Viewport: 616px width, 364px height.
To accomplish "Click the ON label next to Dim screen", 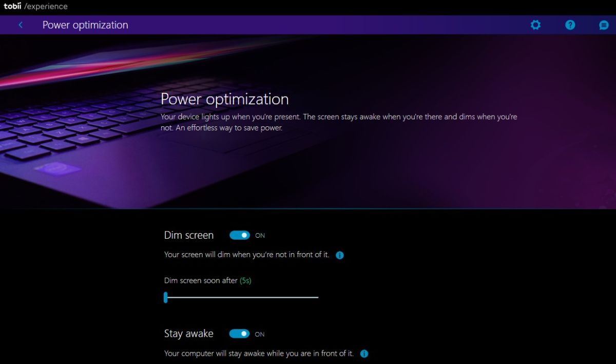I will tap(260, 236).
